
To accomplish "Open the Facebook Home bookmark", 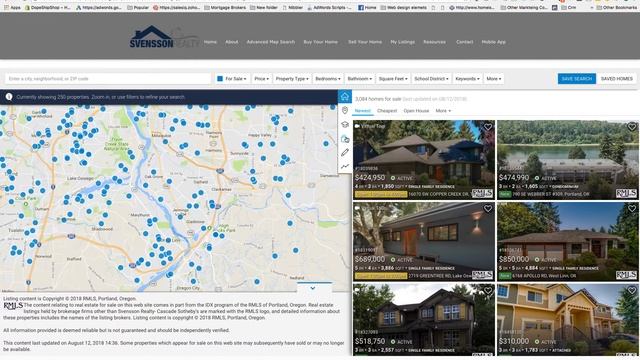I will click(367, 7).
